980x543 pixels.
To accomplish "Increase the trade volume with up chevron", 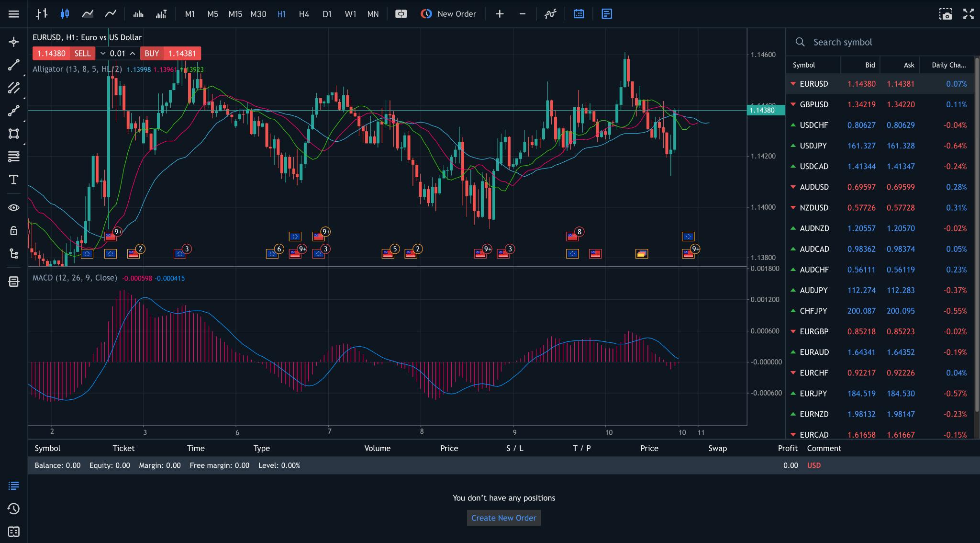I will tap(133, 53).
